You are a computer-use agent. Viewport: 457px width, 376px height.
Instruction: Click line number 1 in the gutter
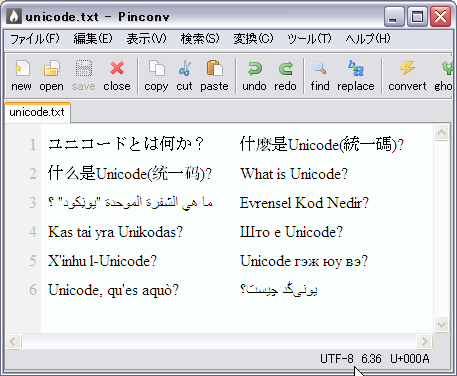(33, 145)
